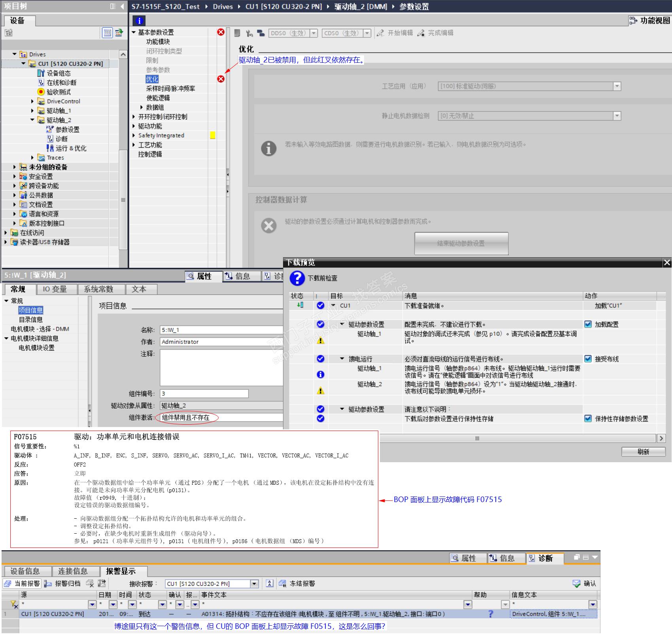Open 在线和诊断 online diagnostics node
The image size is (672, 634).
coord(62,83)
